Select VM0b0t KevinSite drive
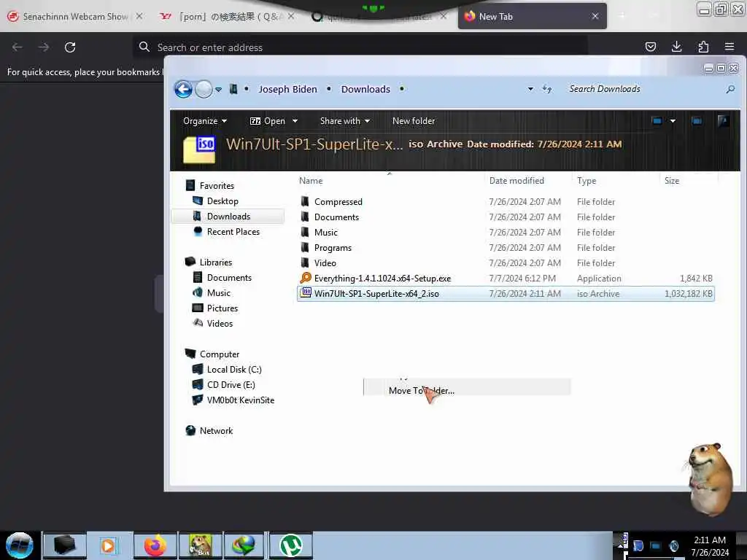The image size is (747, 560). [240, 400]
